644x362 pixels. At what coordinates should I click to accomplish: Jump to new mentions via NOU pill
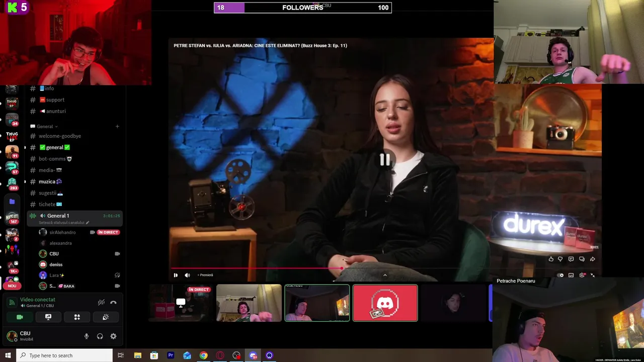pos(12,286)
